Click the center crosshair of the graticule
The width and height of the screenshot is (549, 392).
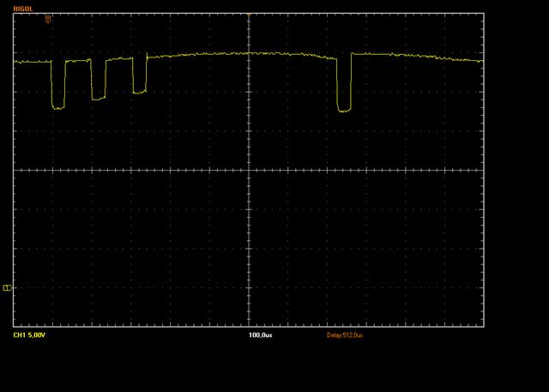pos(249,170)
